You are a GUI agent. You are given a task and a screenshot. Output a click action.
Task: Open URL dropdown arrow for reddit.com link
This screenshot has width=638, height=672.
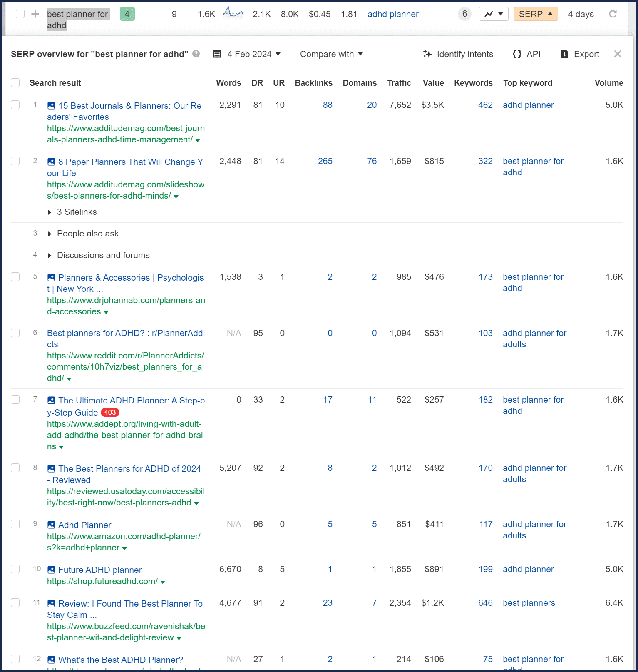[69, 379]
